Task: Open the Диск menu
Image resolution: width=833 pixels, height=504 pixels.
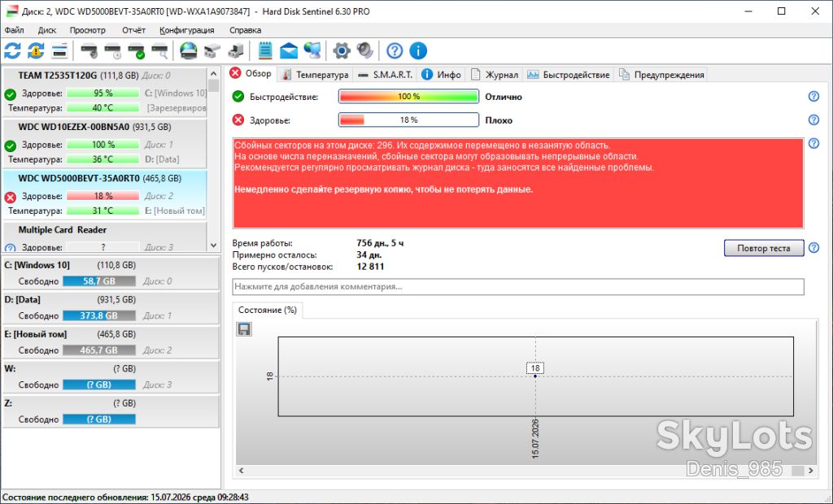Action: (x=46, y=30)
